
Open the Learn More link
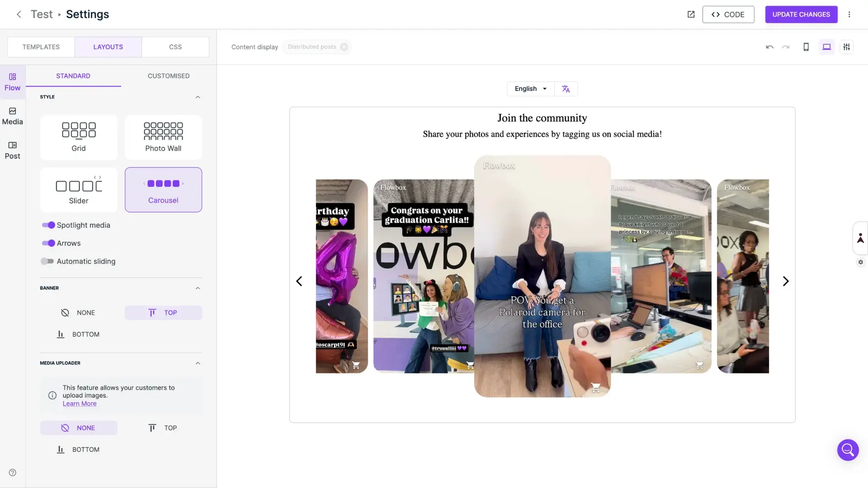pyautogui.click(x=80, y=404)
